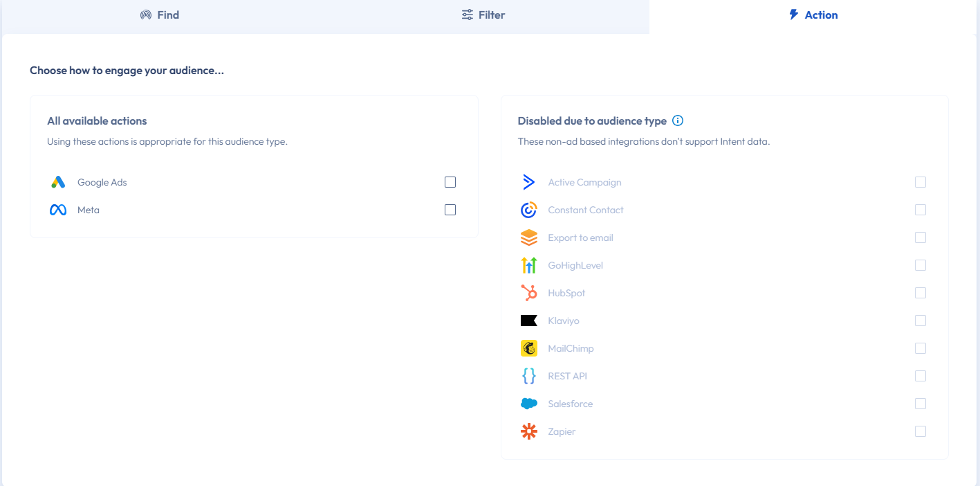Click the Klaviyo flag icon

point(529,321)
